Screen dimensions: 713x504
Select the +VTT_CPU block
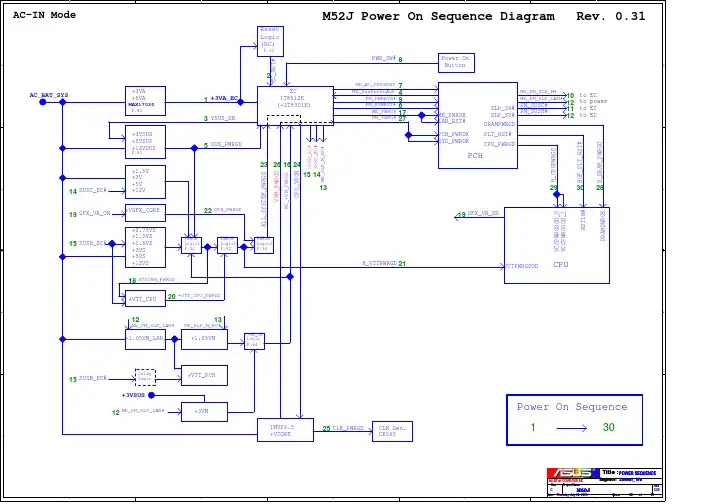[145, 298]
